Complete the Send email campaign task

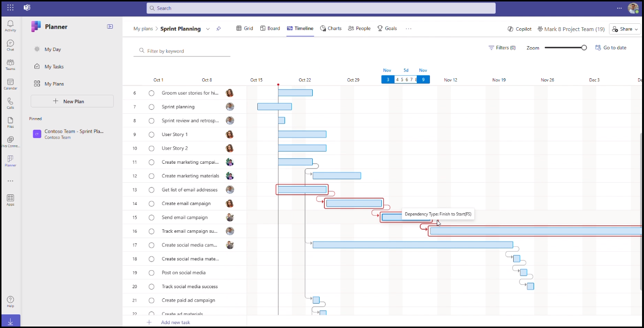(x=151, y=218)
